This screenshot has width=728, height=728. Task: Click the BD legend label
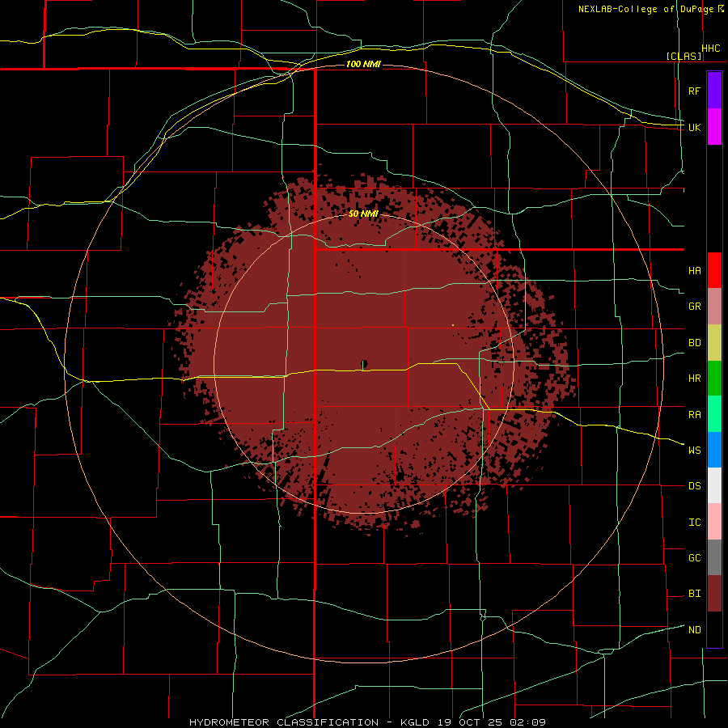coord(694,343)
